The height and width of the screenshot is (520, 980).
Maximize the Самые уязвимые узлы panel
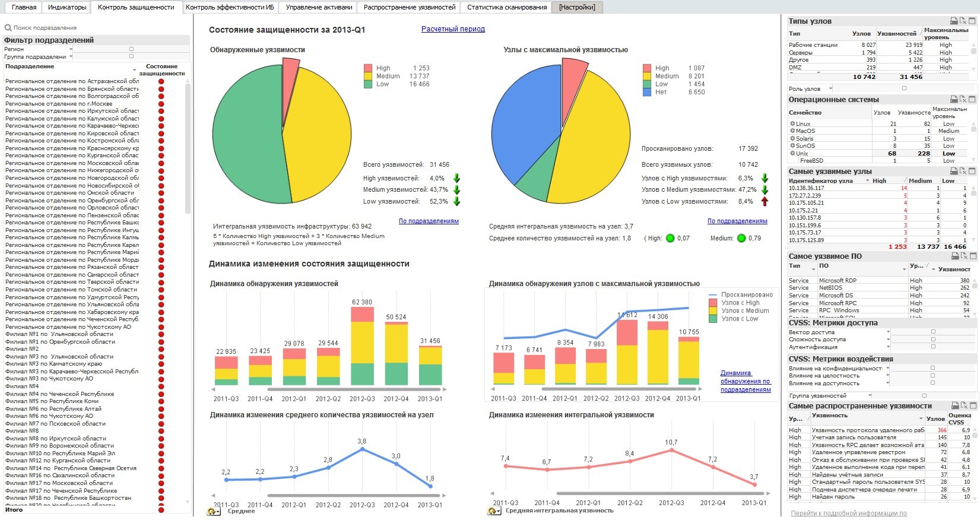972,171
